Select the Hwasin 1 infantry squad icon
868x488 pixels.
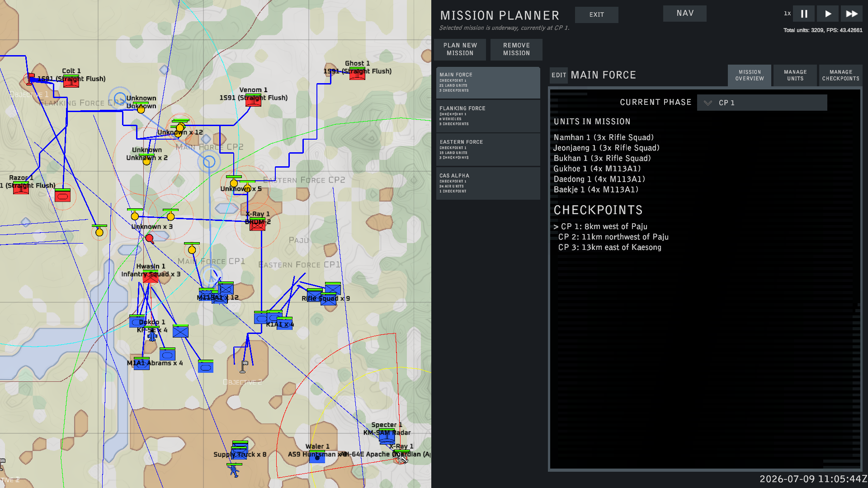151,277
